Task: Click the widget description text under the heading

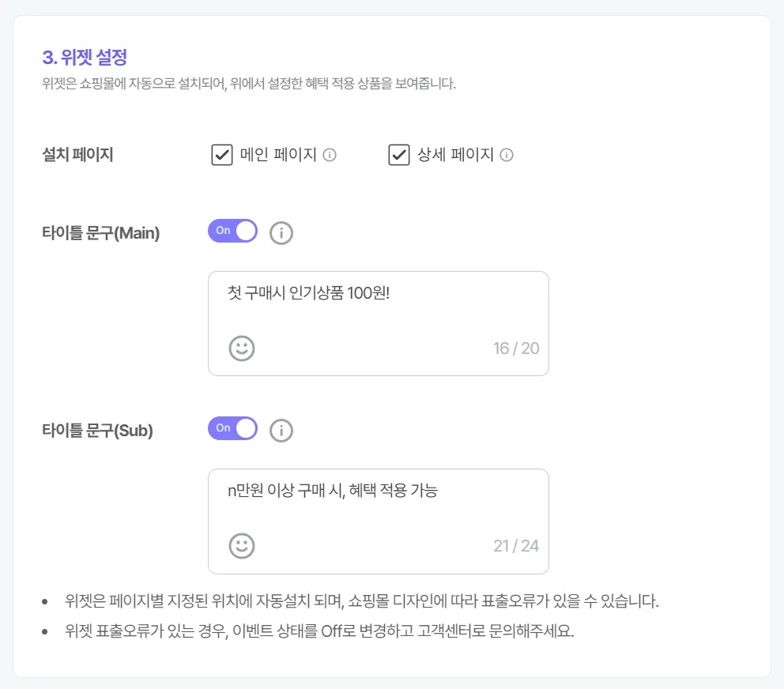Action: pos(249,84)
